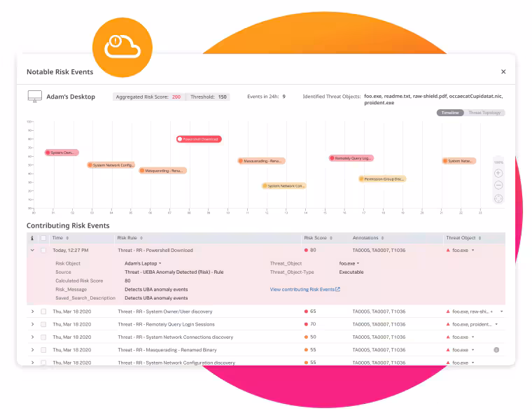Expand the Remotely Query Login Sessions row
Image resolution: width=532 pixels, height=420 pixels.
tap(32, 324)
